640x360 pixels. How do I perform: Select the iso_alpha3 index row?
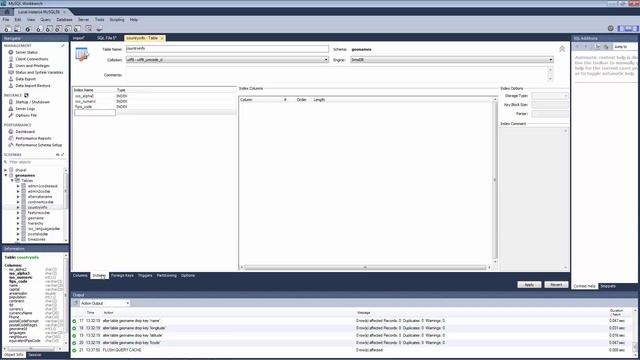tap(155, 96)
